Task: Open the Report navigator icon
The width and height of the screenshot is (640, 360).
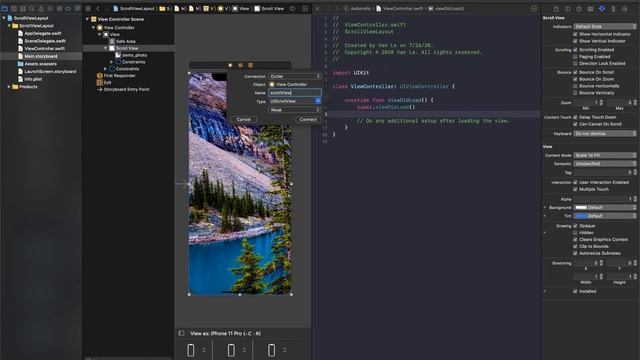Action: coord(77,8)
